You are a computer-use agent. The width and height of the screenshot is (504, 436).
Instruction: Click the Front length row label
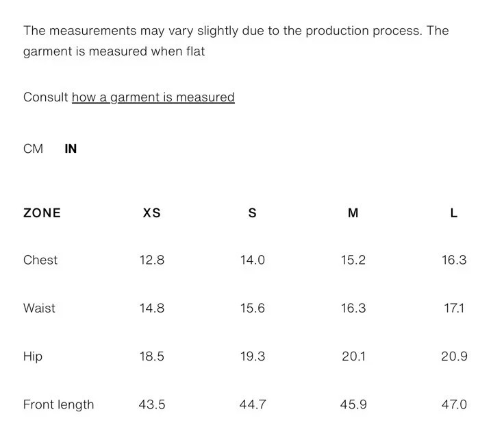59,404
